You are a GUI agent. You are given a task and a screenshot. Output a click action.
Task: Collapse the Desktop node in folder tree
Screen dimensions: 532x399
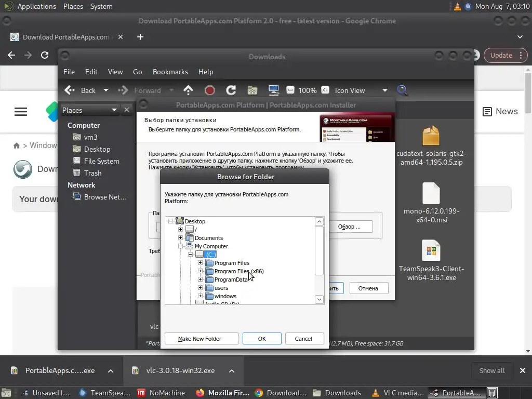coord(170,221)
